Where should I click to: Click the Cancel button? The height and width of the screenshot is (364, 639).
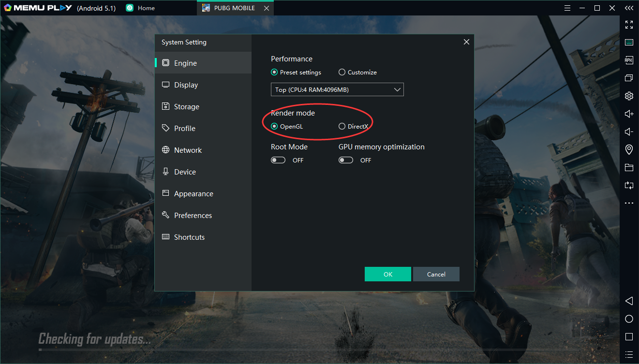point(436,274)
